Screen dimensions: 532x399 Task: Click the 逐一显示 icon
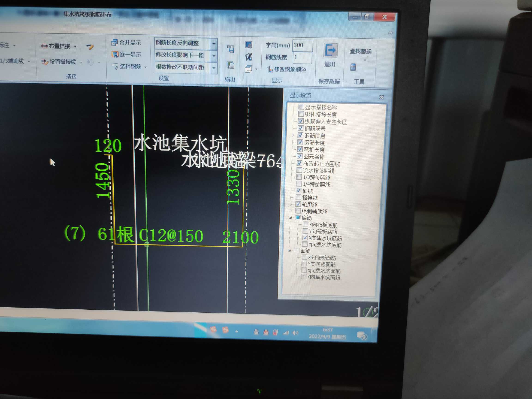[x=115, y=54]
